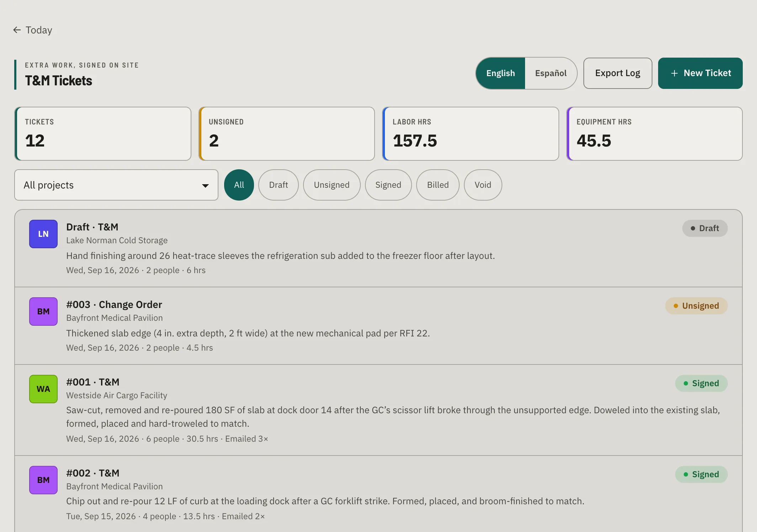Create a New Ticket
Image resolution: width=757 pixels, height=532 pixels.
(700, 73)
